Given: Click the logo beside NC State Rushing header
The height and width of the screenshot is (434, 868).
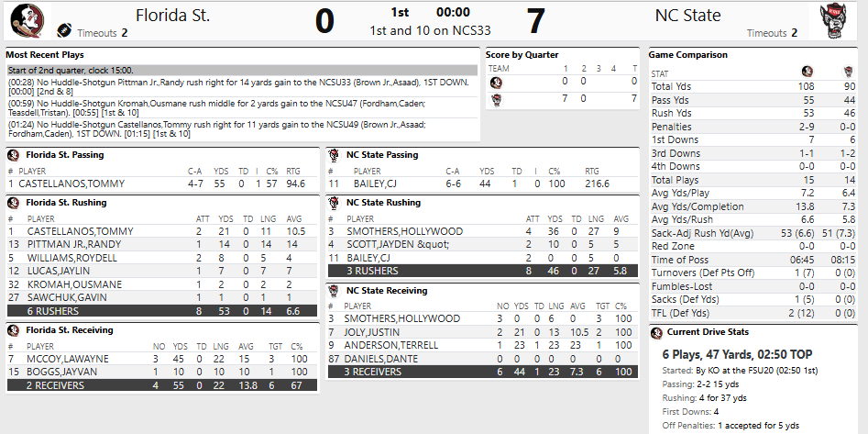Looking at the screenshot, I should (x=335, y=203).
